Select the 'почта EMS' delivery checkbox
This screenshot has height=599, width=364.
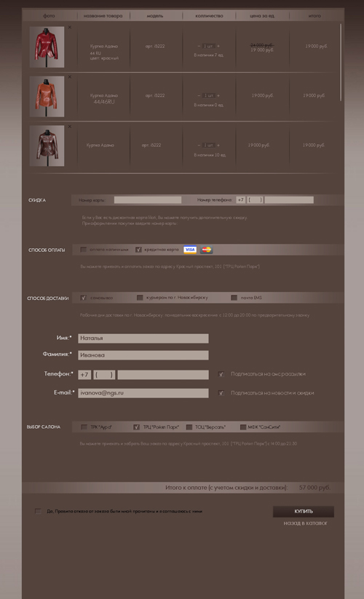(x=234, y=298)
